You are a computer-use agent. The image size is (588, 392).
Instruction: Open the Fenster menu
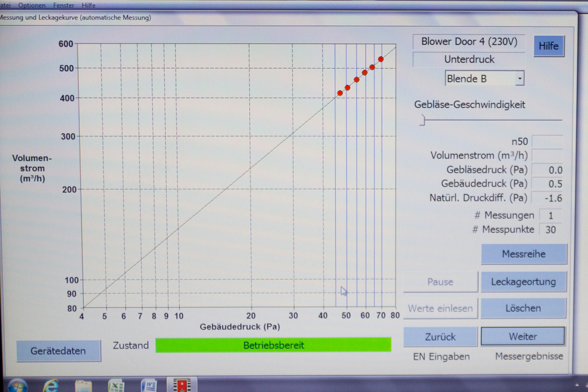click(x=63, y=6)
